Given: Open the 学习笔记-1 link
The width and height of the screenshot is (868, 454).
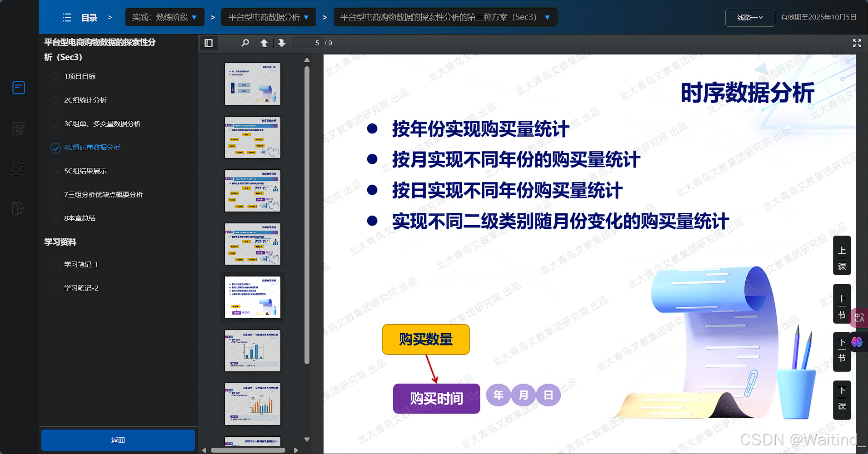Looking at the screenshot, I should click(x=81, y=265).
